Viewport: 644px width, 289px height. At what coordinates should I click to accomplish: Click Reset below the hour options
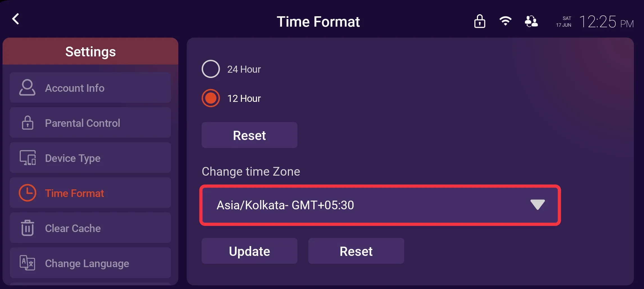point(249,135)
